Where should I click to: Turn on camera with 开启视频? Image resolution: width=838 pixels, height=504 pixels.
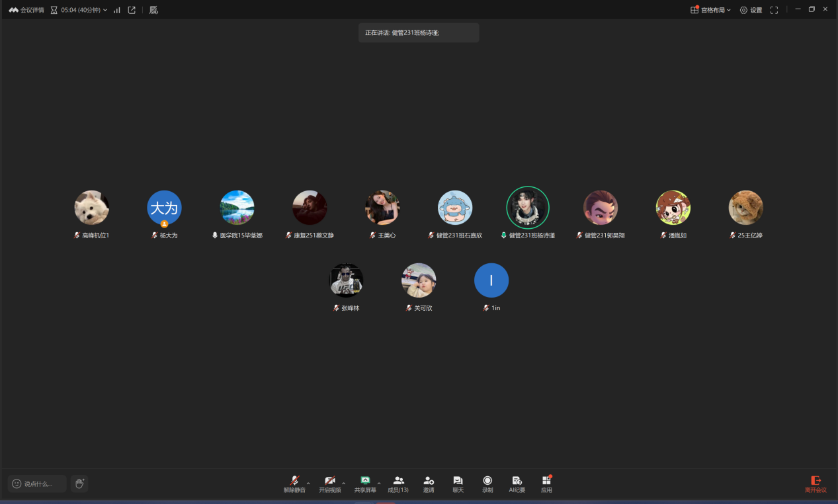[x=329, y=483]
